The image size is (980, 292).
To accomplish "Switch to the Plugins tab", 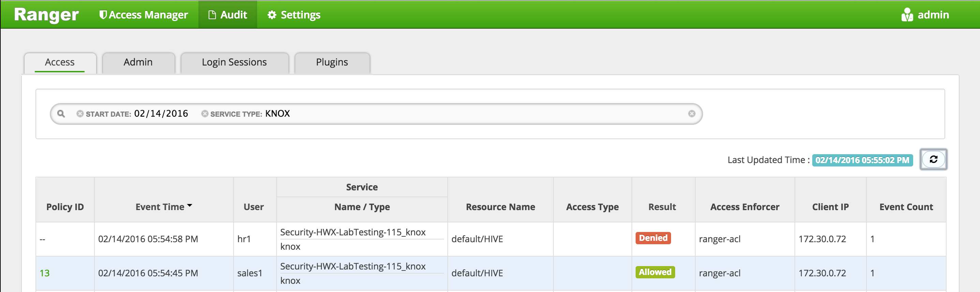I will point(332,62).
